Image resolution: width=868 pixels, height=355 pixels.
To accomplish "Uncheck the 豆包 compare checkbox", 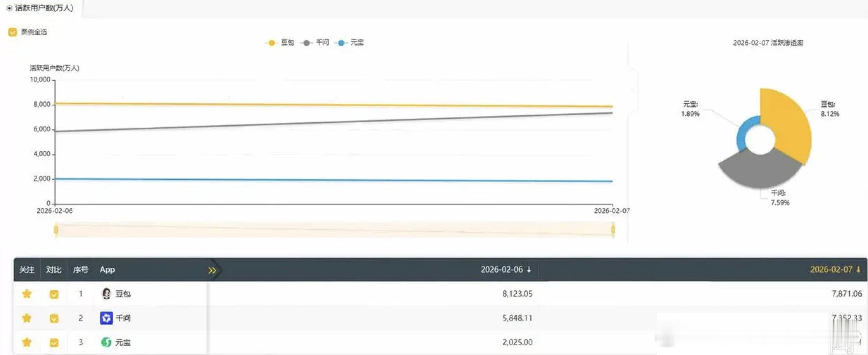I will click(54, 294).
